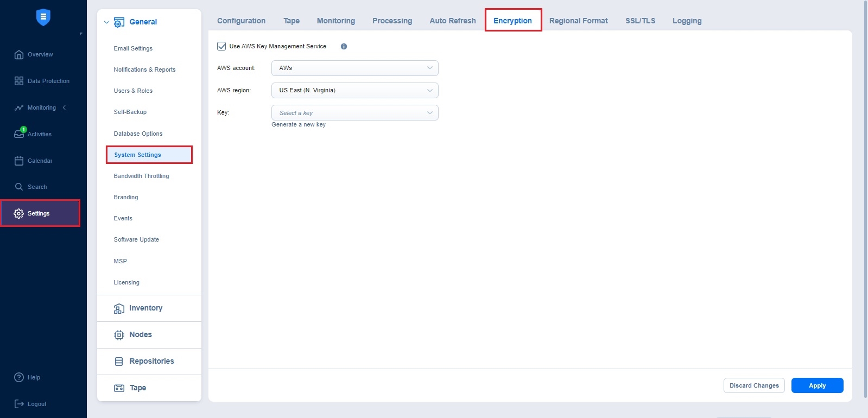
Task: Click the Logout icon
Action: click(x=19, y=404)
